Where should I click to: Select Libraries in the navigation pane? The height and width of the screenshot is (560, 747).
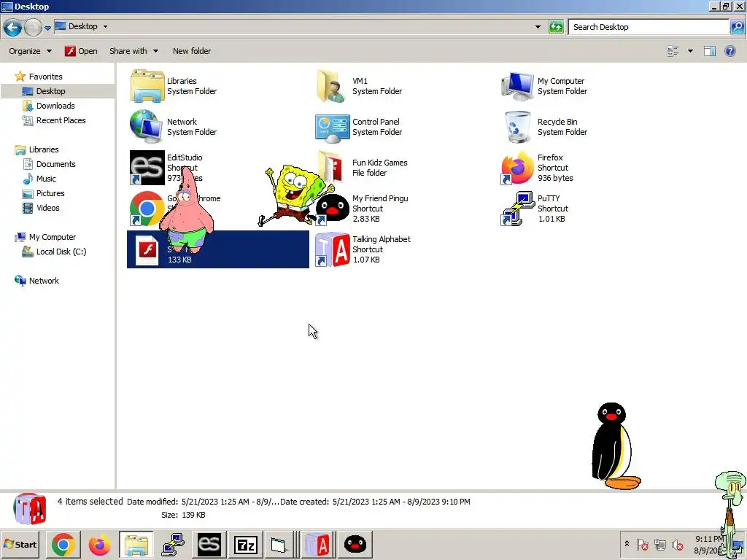tap(36, 149)
